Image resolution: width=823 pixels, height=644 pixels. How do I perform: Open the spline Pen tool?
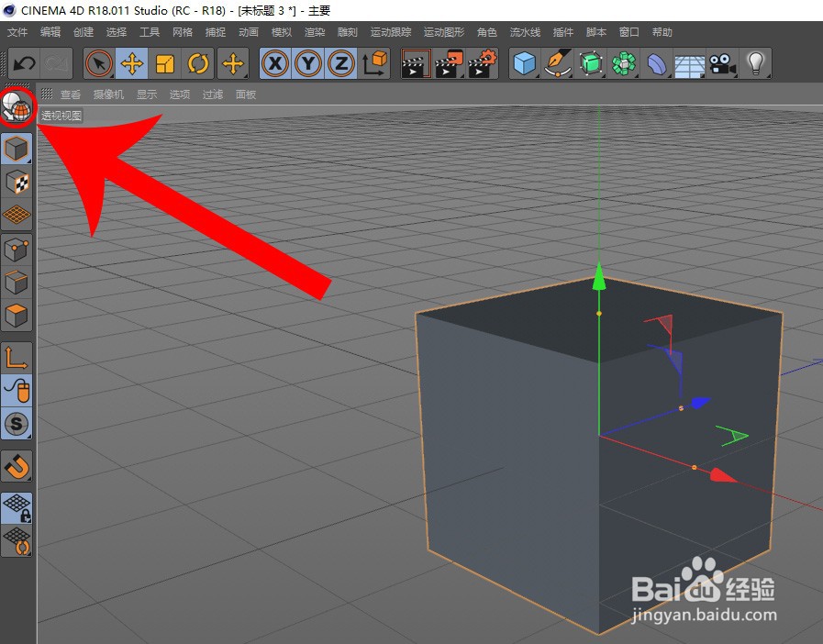pos(558,63)
